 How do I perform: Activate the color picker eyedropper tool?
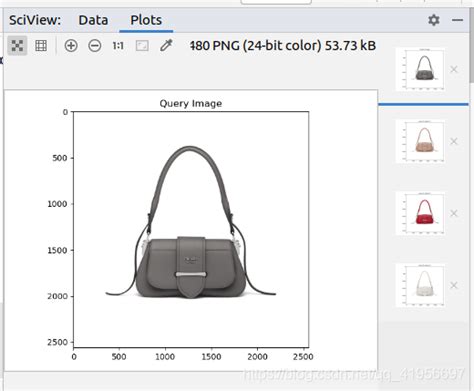(166, 45)
